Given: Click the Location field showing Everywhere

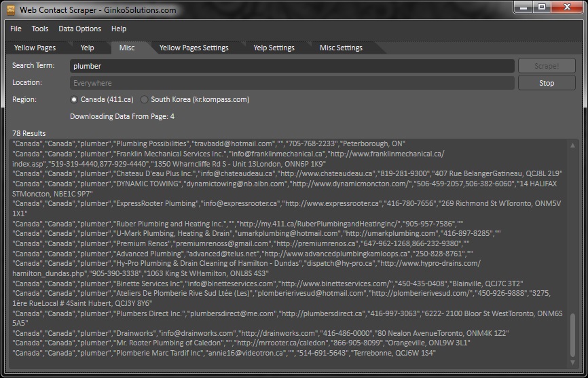Looking at the screenshot, I should coord(292,83).
